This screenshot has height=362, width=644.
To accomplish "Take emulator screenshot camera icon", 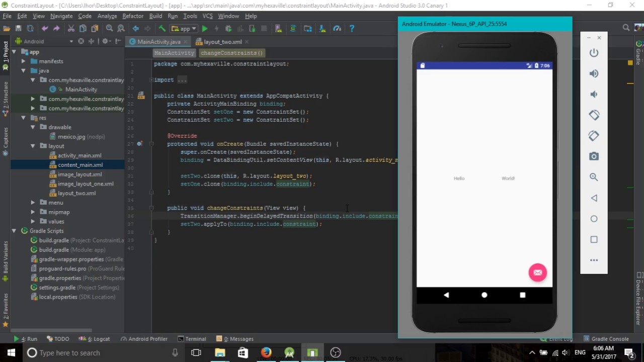I will (594, 156).
